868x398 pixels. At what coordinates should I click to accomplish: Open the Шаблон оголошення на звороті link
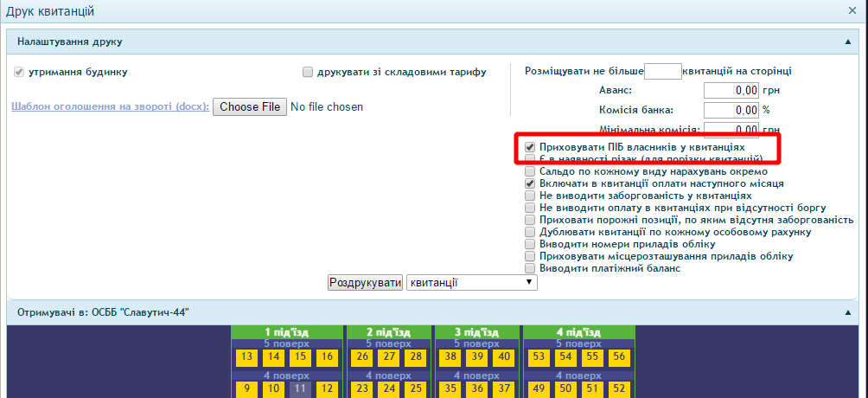(x=110, y=107)
